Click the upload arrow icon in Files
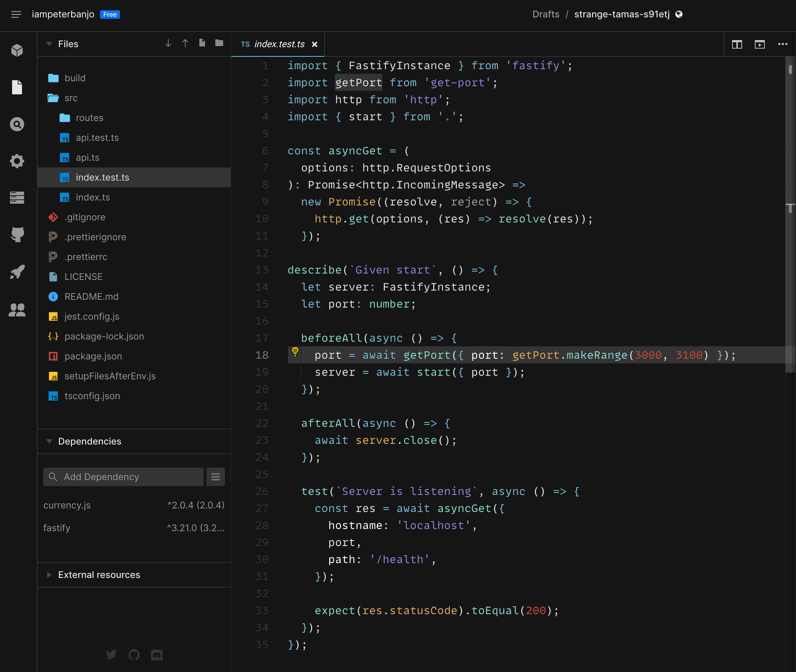Image resolution: width=796 pixels, height=672 pixels. pos(185,43)
